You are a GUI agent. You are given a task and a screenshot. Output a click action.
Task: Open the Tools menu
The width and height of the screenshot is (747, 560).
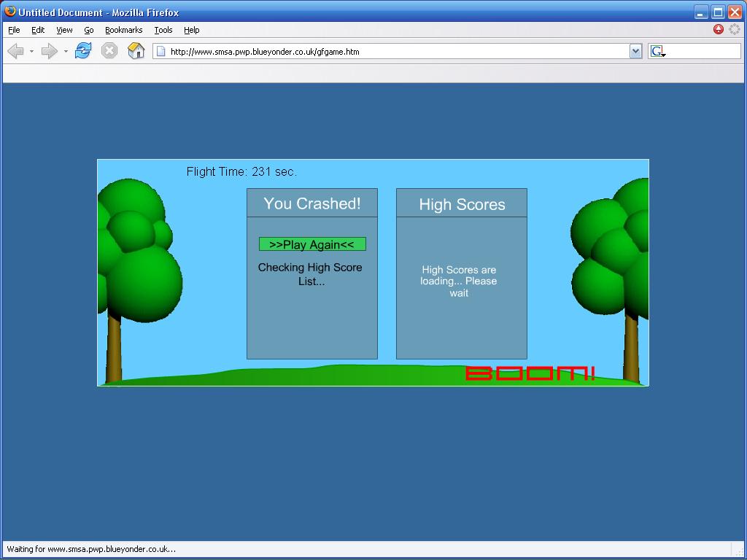[x=163, y=30]
